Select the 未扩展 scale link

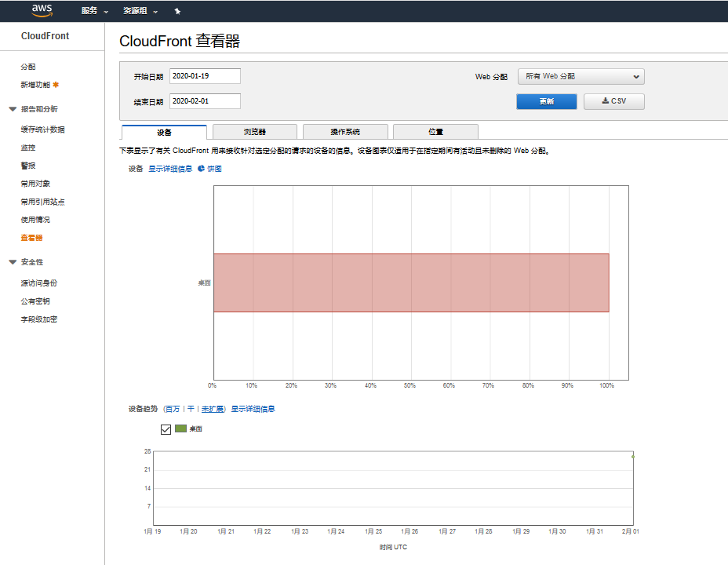[x=212, y=409]
